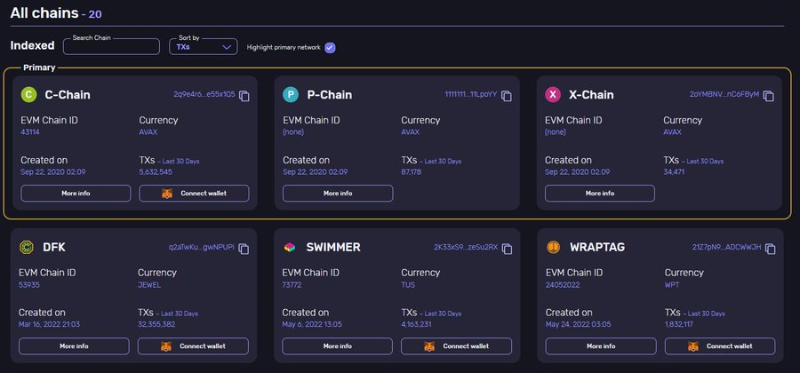The height and width of the screenshot is (373, 800).
Task: Copy the WRAPTAG chain ID
Action: pos(770,248)
